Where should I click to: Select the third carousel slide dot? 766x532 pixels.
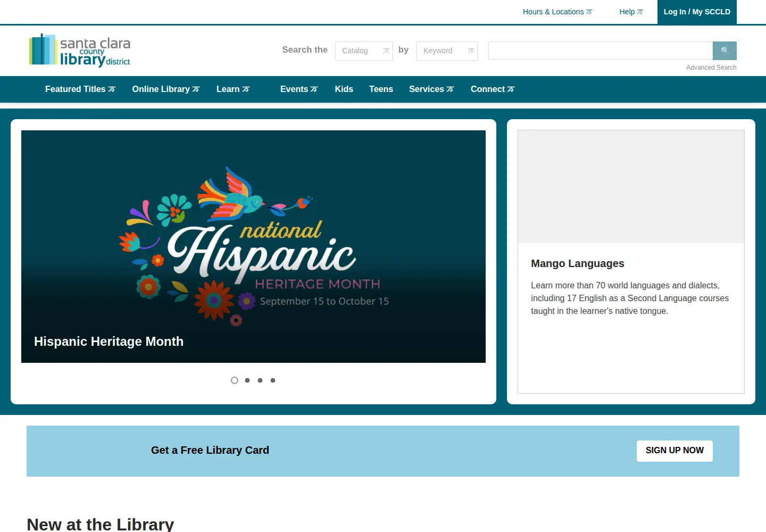260,380
